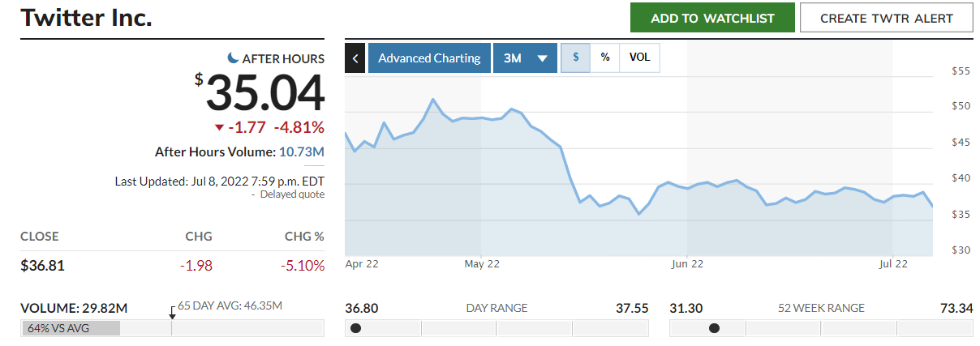980x346 pixels.
Task: Click the May 22 chart axis label
Action: 481,263
